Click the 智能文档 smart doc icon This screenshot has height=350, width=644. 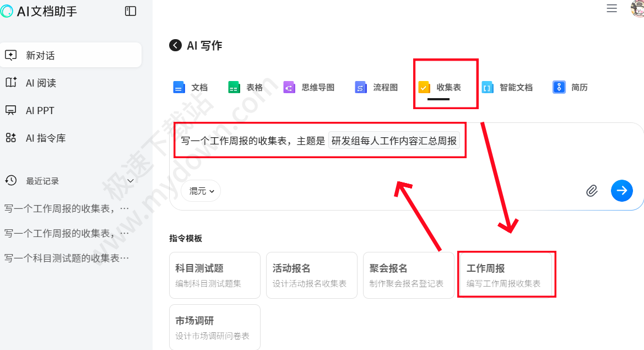(x=487, y=87)
